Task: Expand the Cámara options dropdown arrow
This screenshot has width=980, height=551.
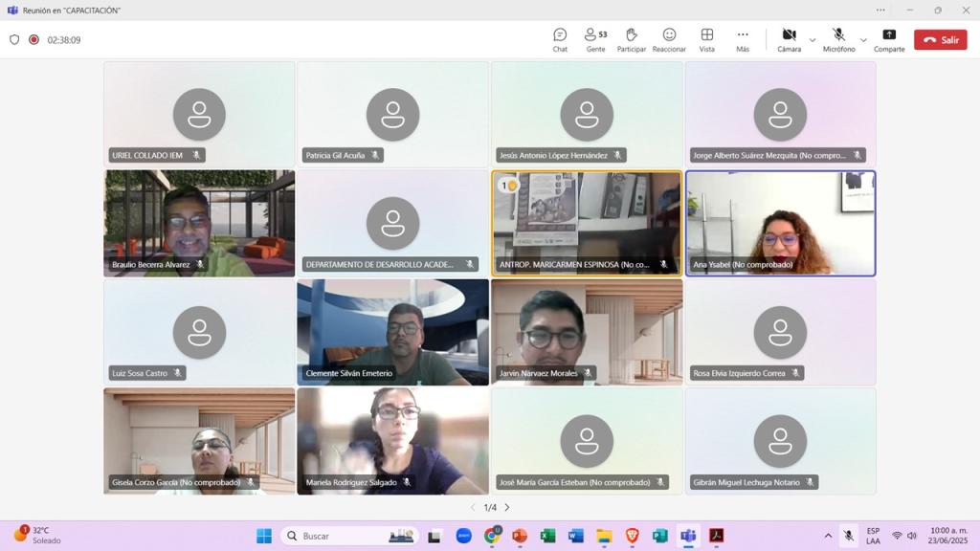Action: [x=813, y=40]
